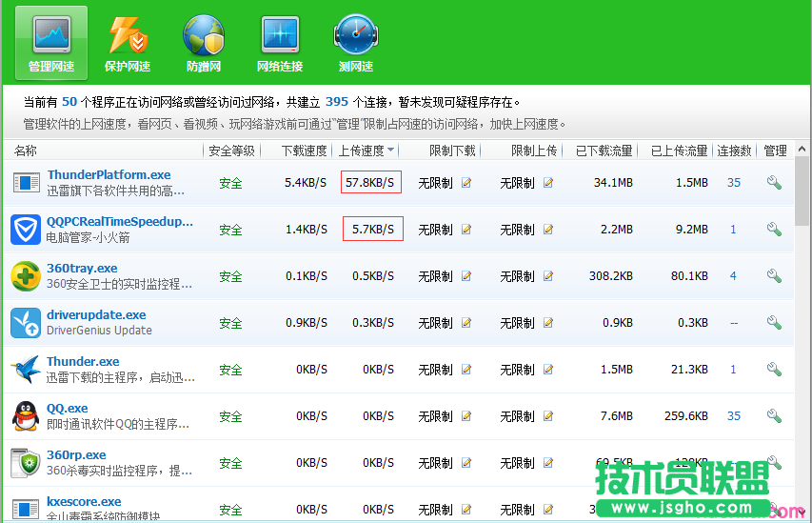
Task: Open the 防蹭网 tool
Action: tap(204, 43)
